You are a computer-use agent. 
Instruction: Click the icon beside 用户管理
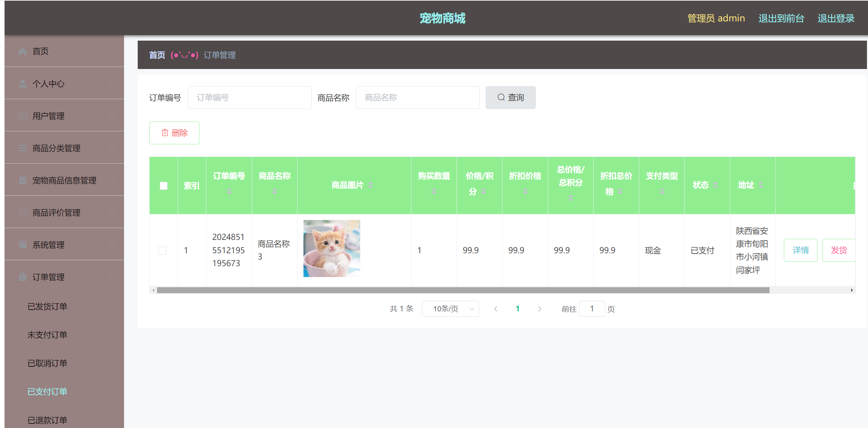pos(22,116)
